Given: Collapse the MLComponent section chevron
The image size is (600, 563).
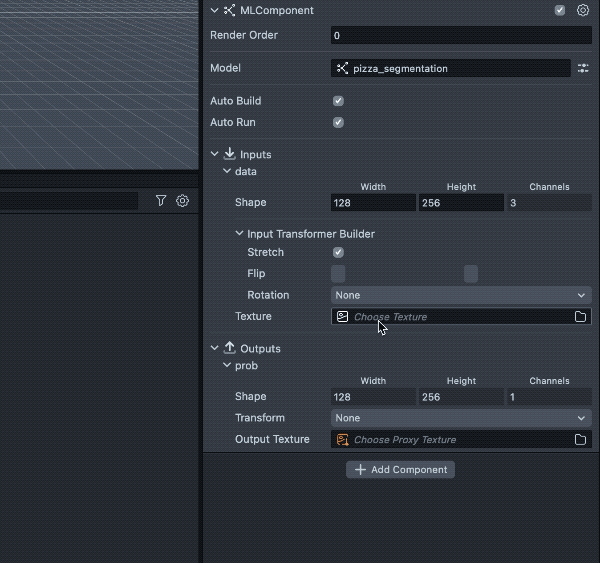Looking at the screenshot, I should [x=214, y=10].
